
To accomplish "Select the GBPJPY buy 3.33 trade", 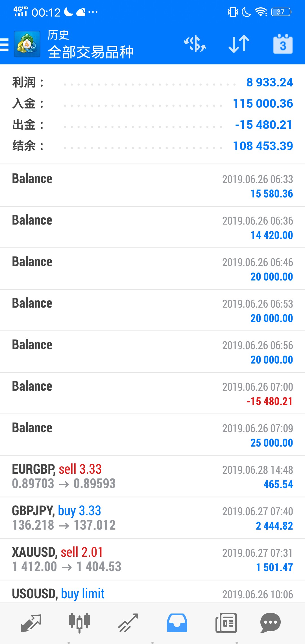I will click(152, 518).
